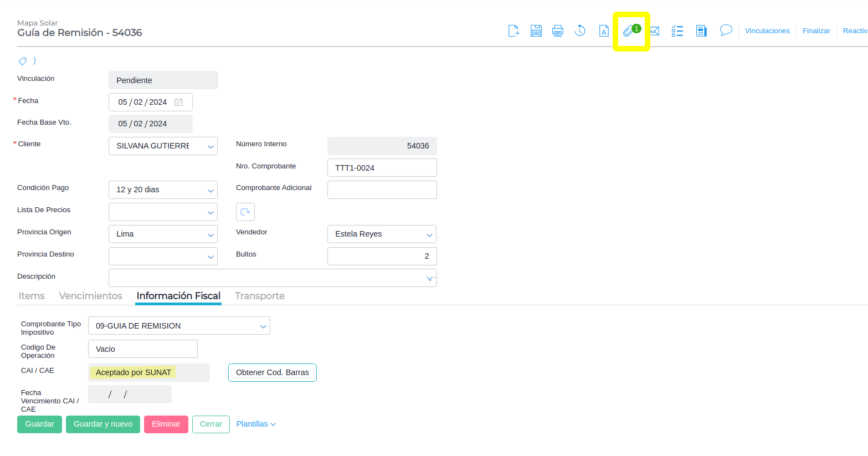
Task: Click the Fecha Vencimiento CAI / CAE field
Action: pos(130,394)
